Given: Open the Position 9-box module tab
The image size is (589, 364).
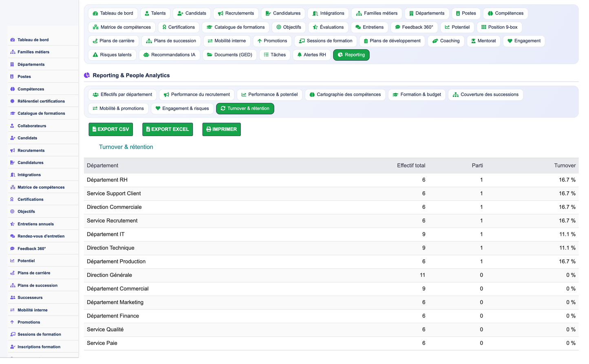Looking at the screenshot, I should click(x=499, y=27).
